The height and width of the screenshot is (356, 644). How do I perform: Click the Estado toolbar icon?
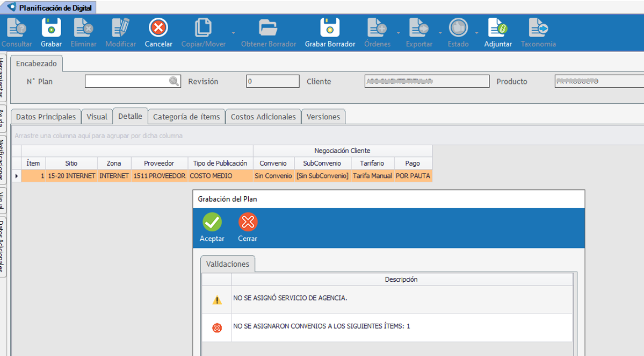point(458,28)
